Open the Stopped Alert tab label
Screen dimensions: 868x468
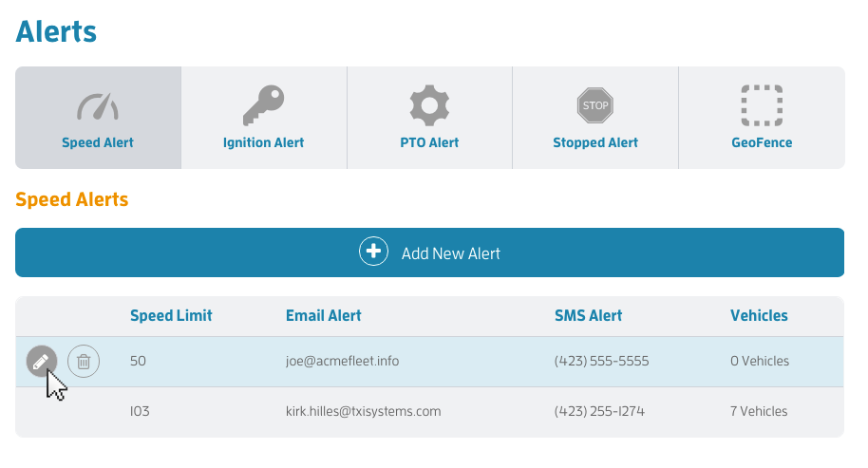click(595, 142)
